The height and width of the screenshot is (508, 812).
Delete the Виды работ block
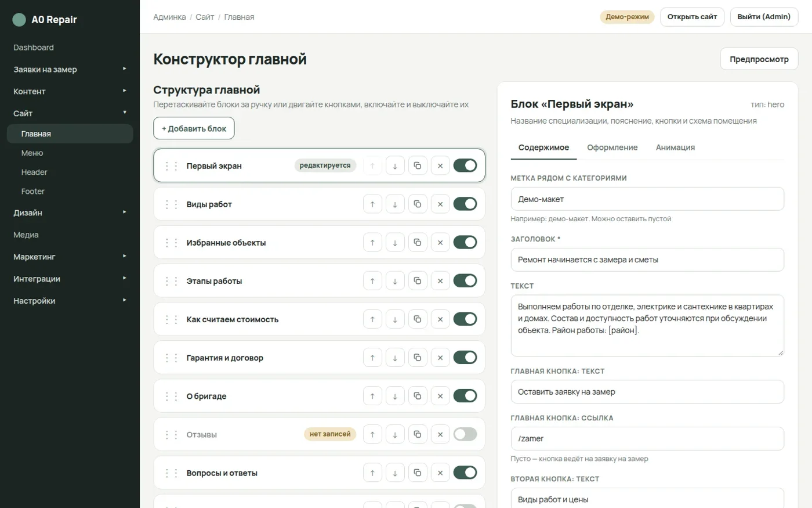440,204
